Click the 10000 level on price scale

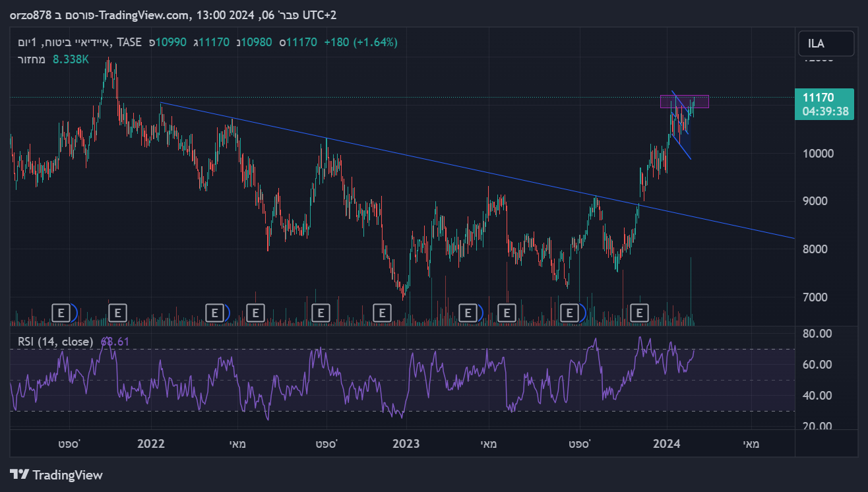[x=818, y=153]
